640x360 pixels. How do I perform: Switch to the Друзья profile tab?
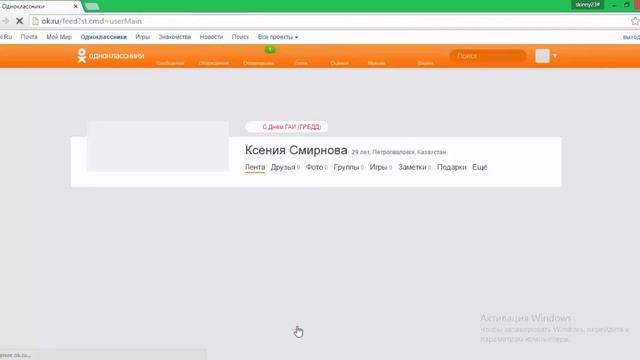pyautogui.click(x=285, y=167)
